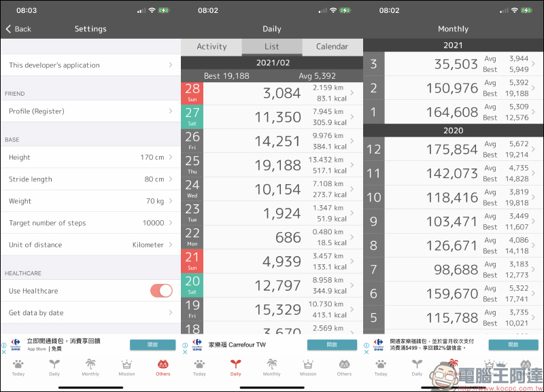Open the 25 Thu 19,188 steps entry
544x392 pixels.
pyautogui.click(x=272, y=165)
